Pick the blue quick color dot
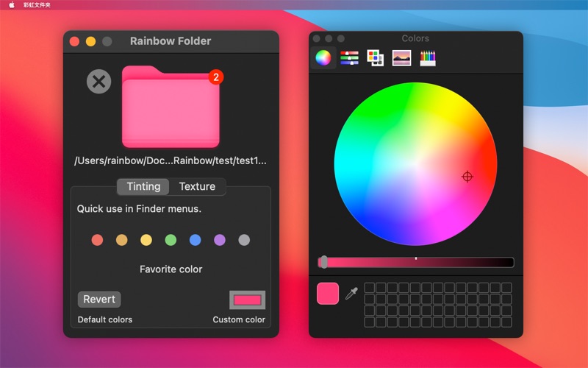 point(195,240)
